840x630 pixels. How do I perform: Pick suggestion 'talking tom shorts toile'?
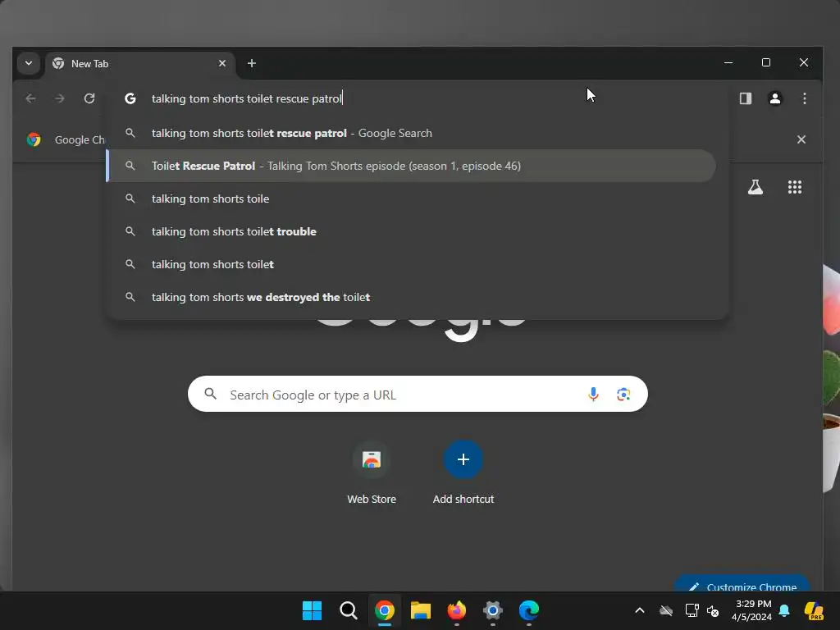click(x=412, y=199)
